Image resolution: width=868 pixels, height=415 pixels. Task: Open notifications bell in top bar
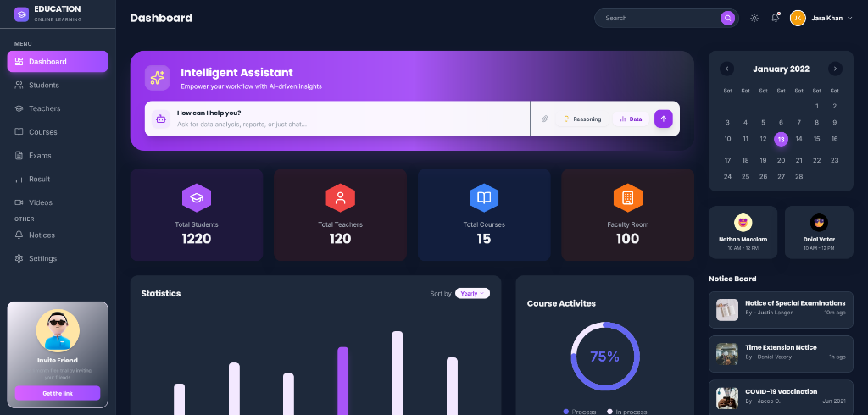pos(775,18)
